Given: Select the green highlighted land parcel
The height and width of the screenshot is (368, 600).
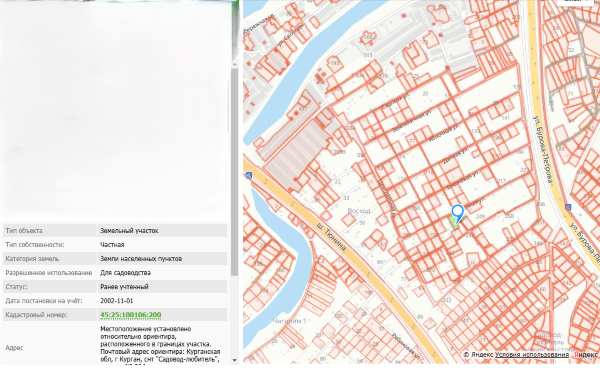Looking at the screenshot, I should (x=454, y=222).
